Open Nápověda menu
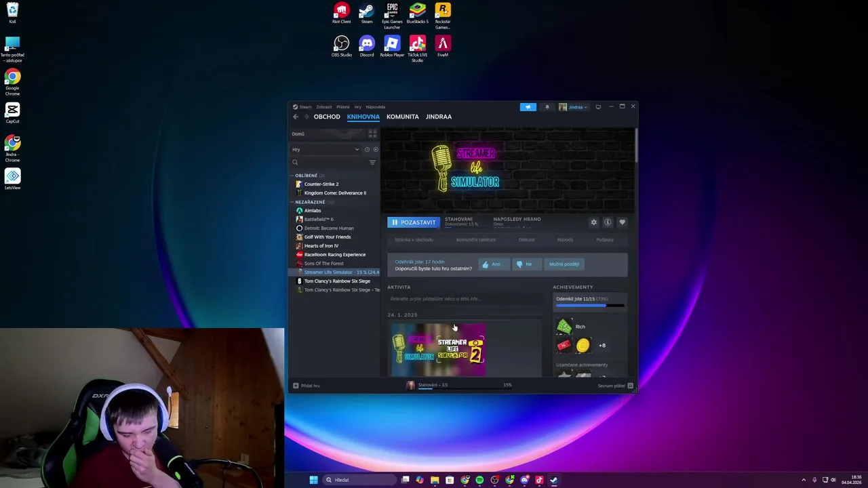 coord(376,107)
